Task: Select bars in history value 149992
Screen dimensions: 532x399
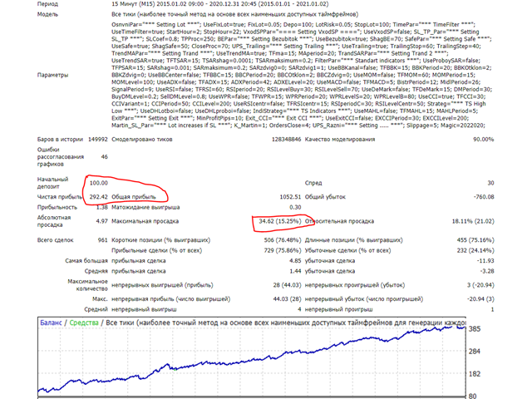Action: pyautogui.click(x=98, y=139)
